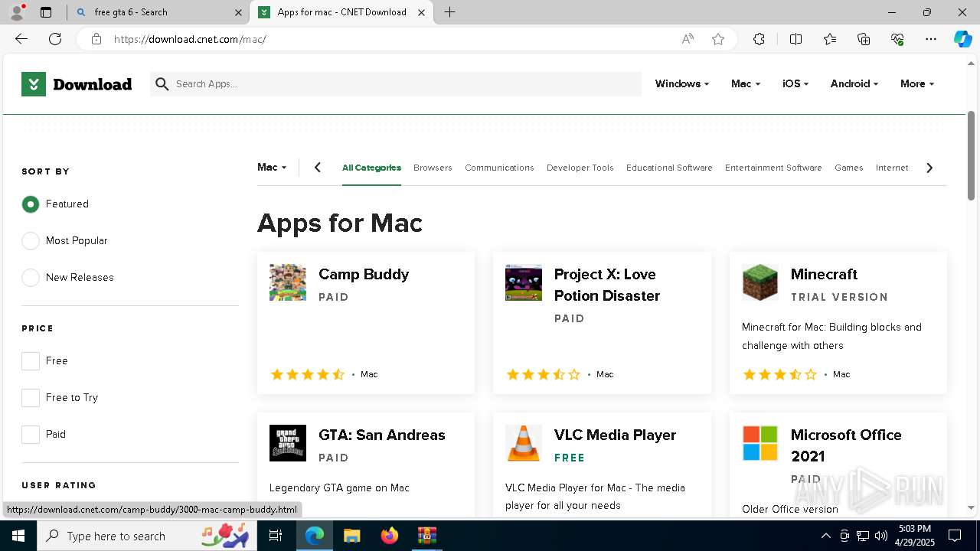Viewport: 980px width, 551px height.
Task: Check the Free to Try filter
Action: pyautogui.click(x=31, y=397)
